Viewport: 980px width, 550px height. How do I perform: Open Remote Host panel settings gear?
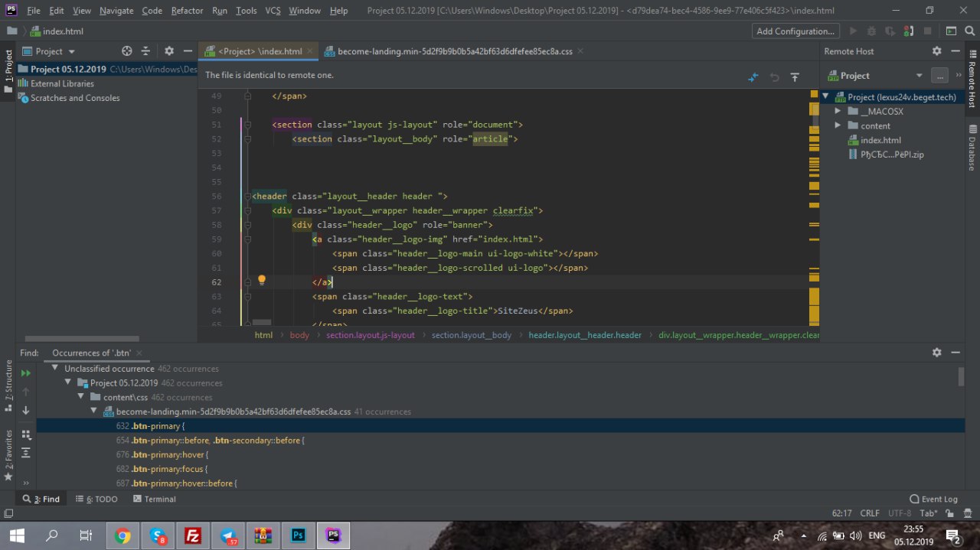[936, 51]
